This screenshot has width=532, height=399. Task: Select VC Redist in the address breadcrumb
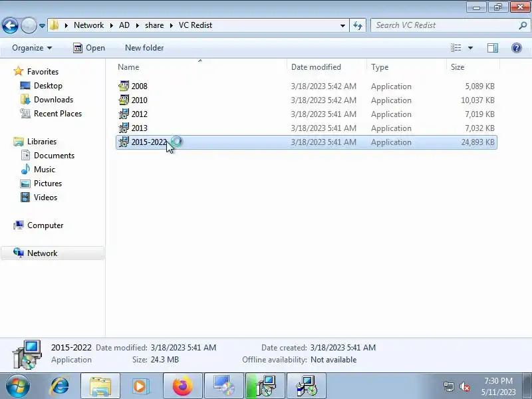[x=196, y=25]
